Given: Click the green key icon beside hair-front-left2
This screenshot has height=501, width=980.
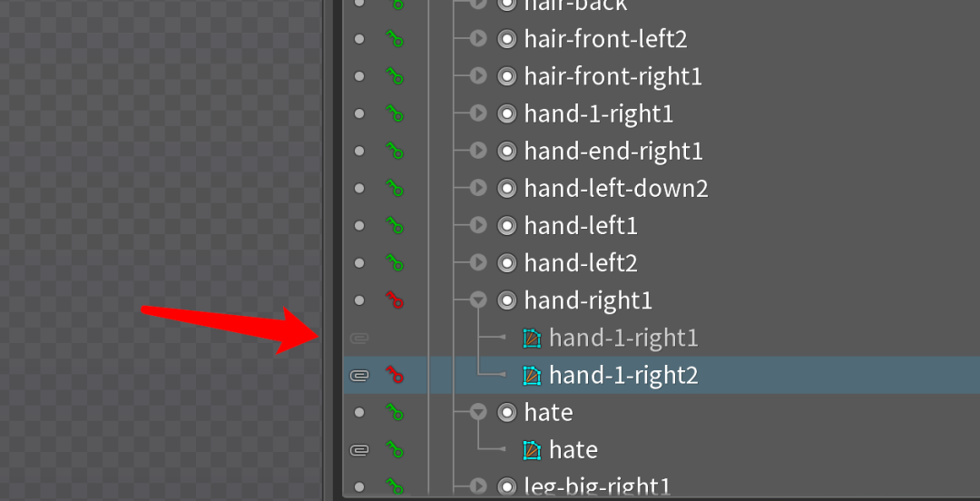Looking at the screenshot, I should tap(394, 39).
